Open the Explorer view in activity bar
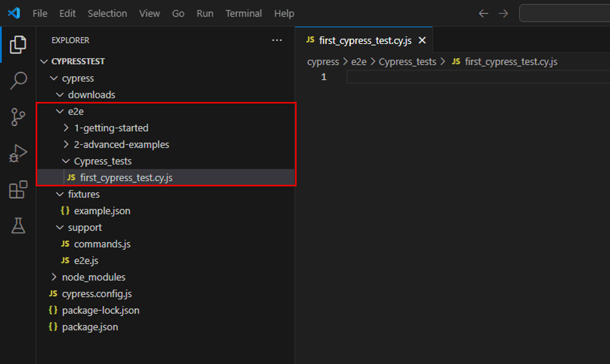 tap(18, 44)
